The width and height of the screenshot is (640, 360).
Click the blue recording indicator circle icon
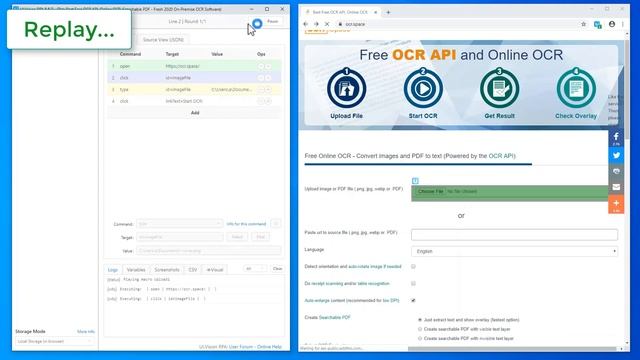pos(257,24)
